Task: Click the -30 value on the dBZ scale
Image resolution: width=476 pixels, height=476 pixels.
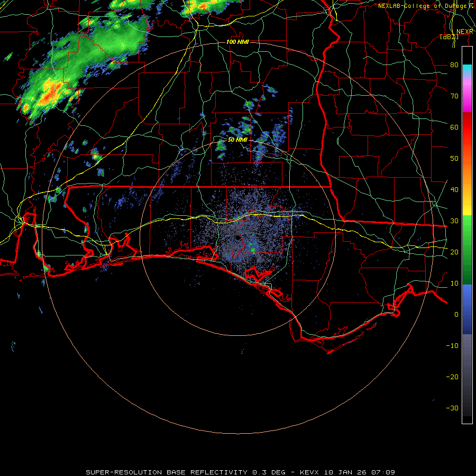Action: tap(452, 408)
